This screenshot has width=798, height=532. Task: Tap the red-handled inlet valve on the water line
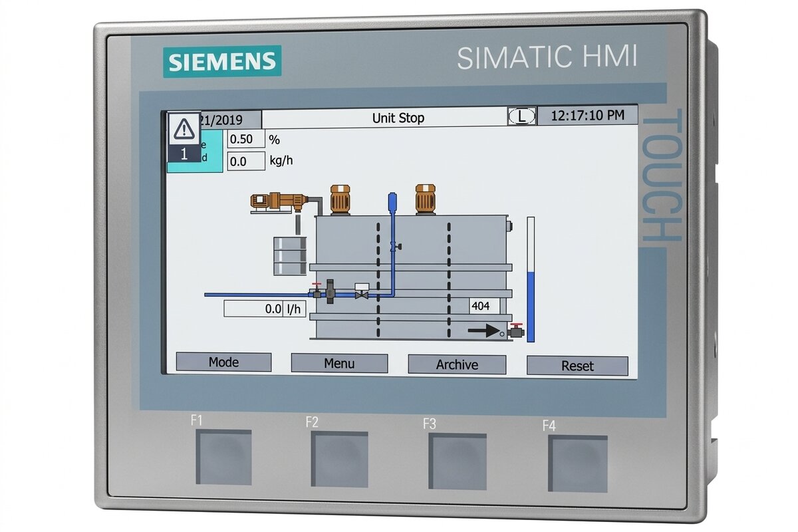(x=317, y=291)
